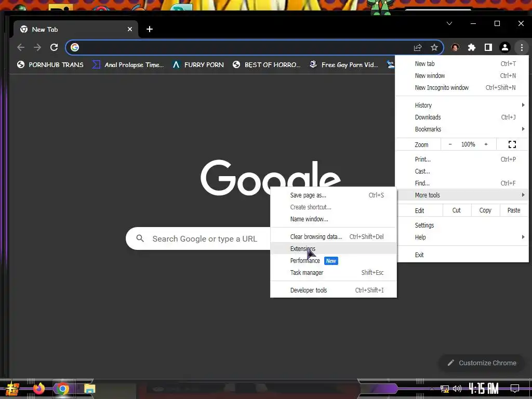Open Extensions from More tools submenu
The image size is (532, 399).
pos(334,249)
